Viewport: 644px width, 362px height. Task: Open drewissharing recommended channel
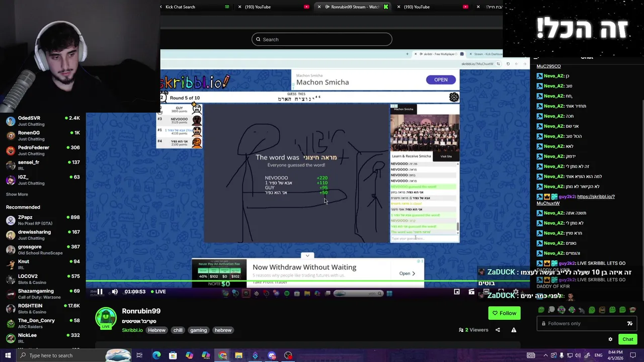(43, 235)
